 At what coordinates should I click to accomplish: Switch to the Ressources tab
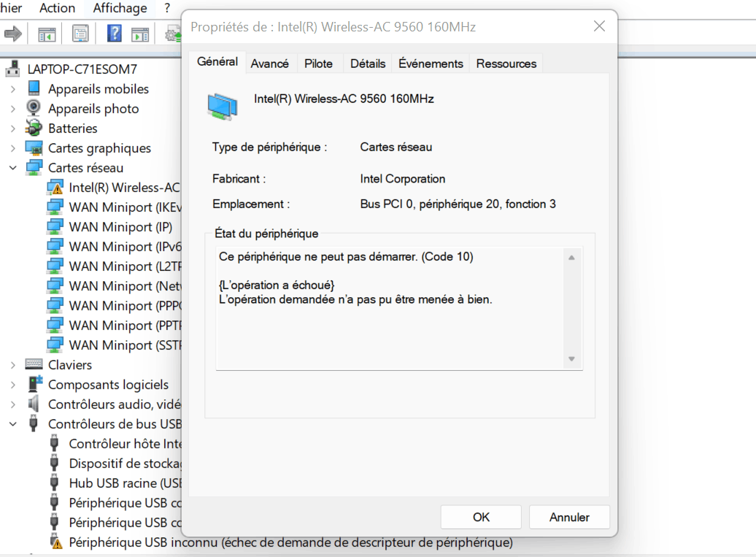point(506,64)
